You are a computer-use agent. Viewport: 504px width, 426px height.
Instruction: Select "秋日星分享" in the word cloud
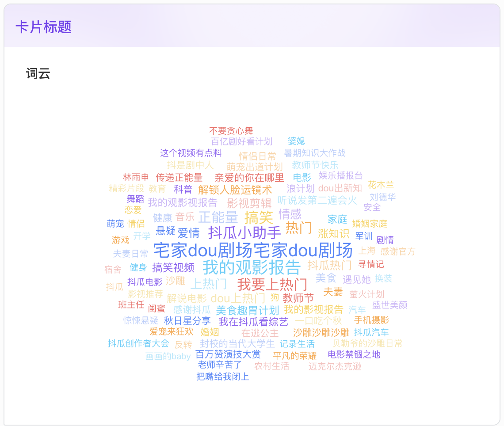click(x=187, y=321)
